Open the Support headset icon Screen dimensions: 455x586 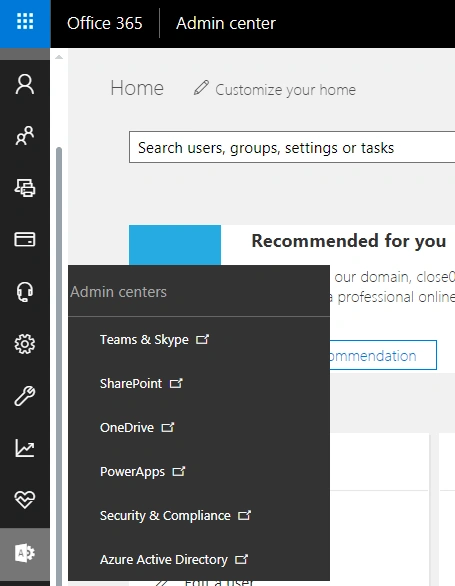[25, 292]
